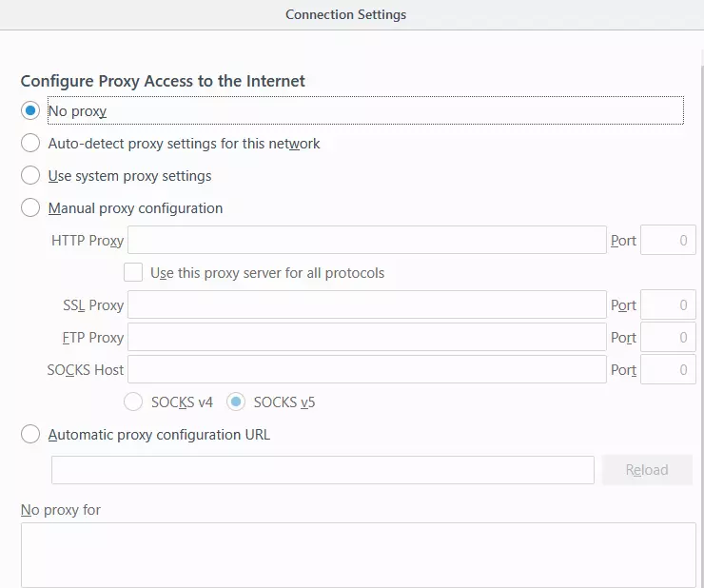
Task: Click the automatic proxy configuration URL field
Action: [x=323, y=470]
